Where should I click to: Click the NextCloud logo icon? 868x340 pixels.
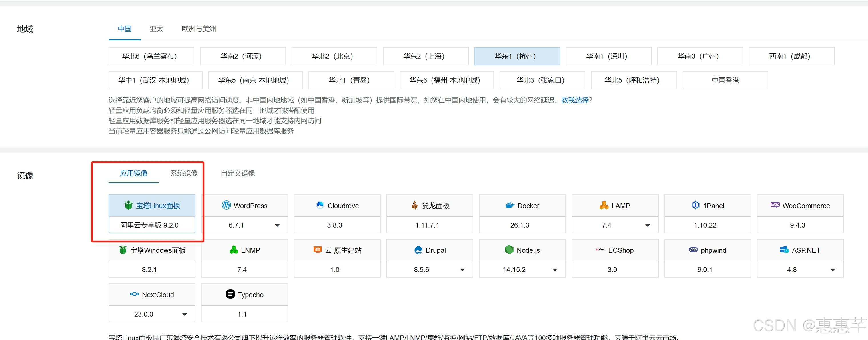pos(134,294)
